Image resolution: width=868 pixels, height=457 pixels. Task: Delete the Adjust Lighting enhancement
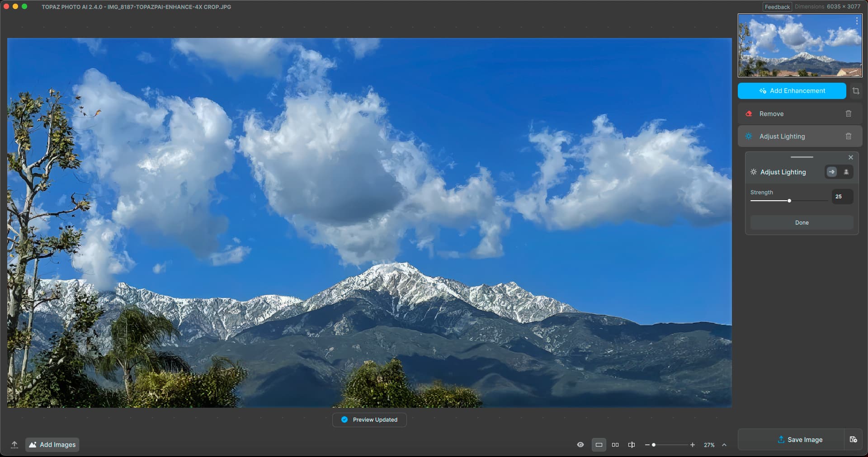tap(849, 137)
